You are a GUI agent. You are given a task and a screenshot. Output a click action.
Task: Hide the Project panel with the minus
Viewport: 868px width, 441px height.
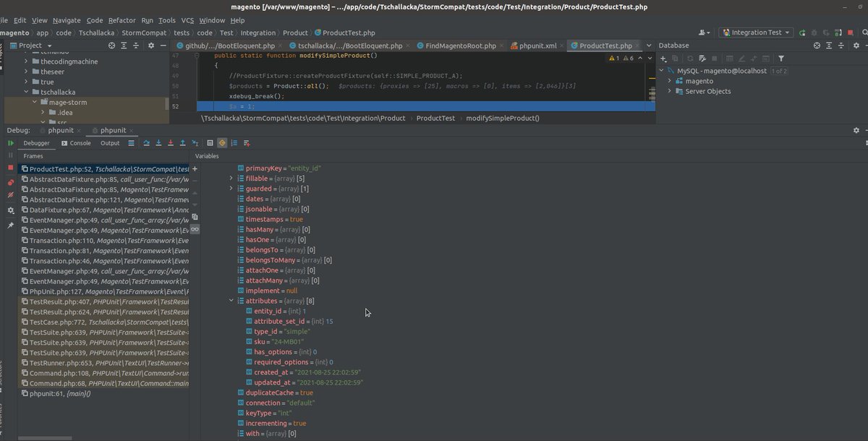click(x=163, y=45)
